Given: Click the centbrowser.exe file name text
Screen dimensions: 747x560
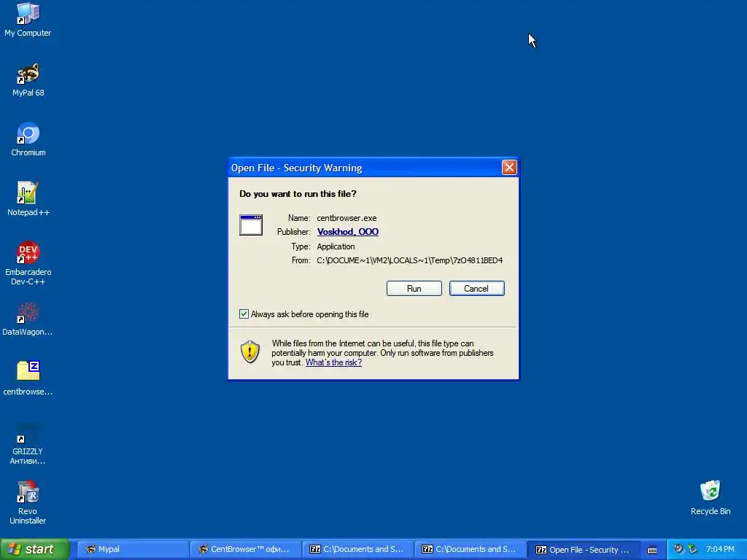Looking at the screenshot, I should click(347, 218).
